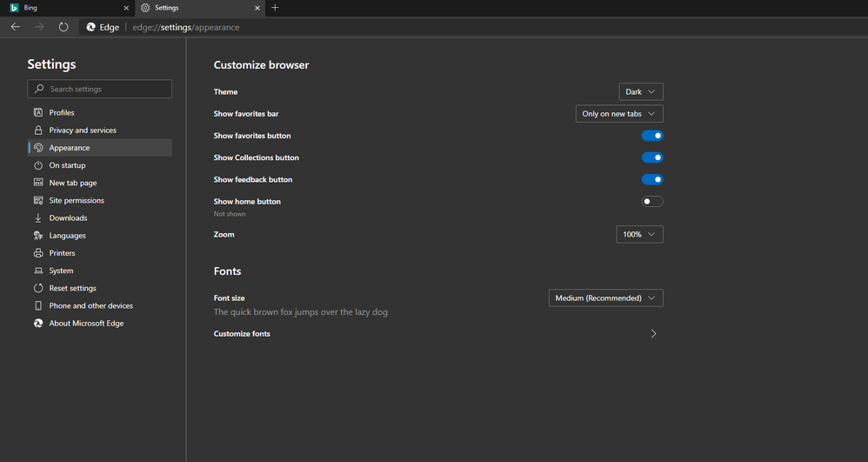The height and width of the screenshot is (462, 868).
Task: Click the address bar URL
Action: pos(186,27)
